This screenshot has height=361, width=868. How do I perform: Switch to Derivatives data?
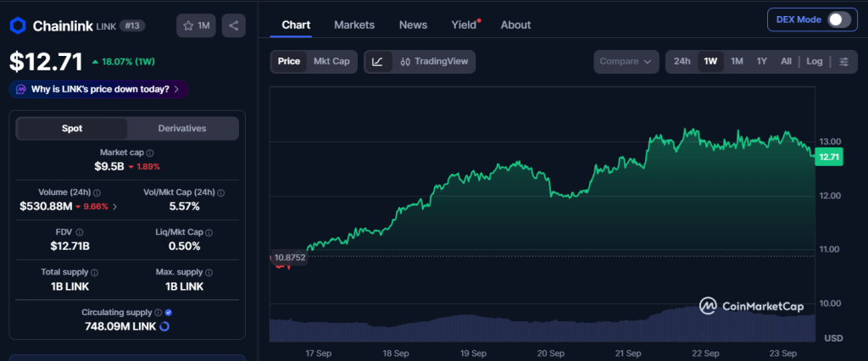click(x=182, y=129)
